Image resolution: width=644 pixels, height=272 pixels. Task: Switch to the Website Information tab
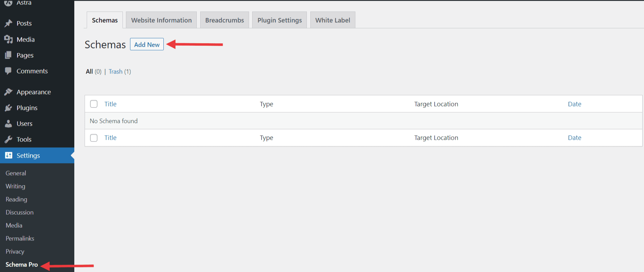[161, 20]
